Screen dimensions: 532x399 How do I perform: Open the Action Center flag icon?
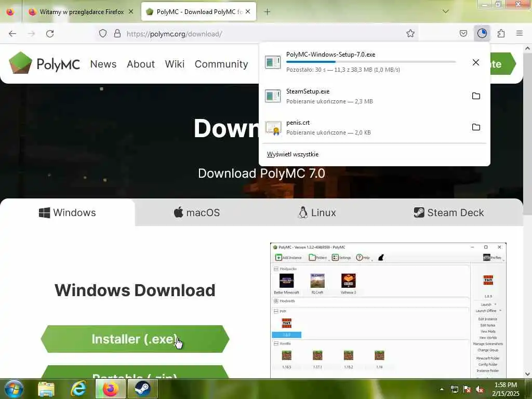tap(467, 389)
